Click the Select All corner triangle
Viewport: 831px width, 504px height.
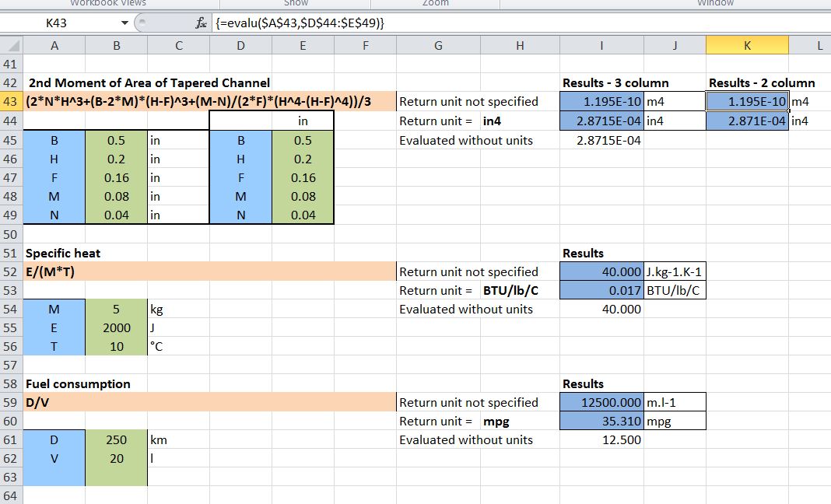(x=12, y=47)
